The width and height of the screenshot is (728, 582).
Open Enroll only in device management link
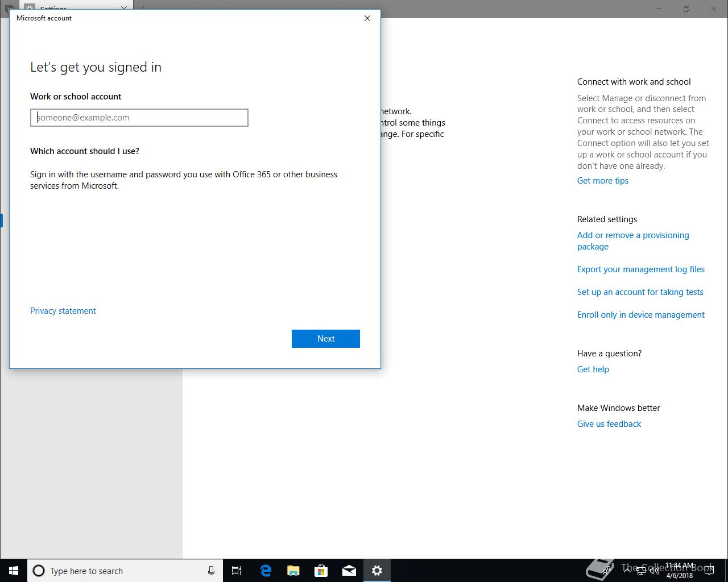pos(641,315)
